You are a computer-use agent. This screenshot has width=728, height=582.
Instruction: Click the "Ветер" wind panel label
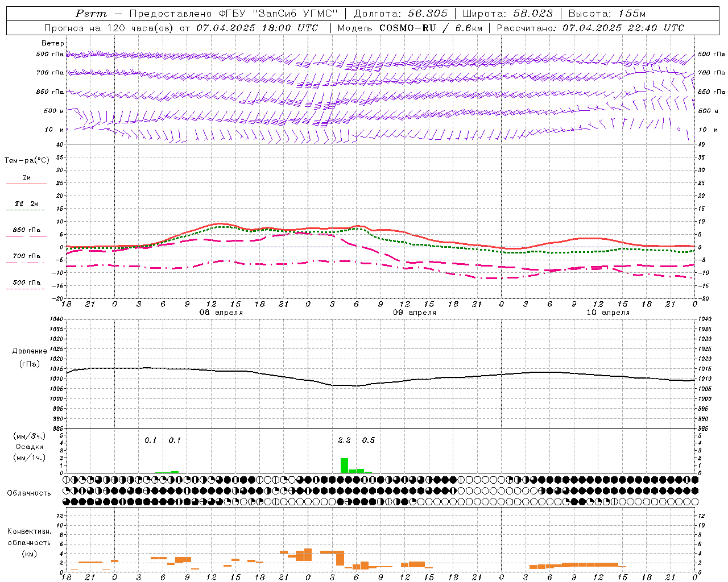pyautogui.click(x=52, y=43)
